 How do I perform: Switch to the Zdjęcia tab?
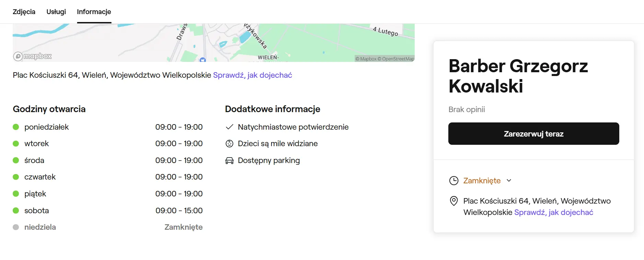click(24, 12)
